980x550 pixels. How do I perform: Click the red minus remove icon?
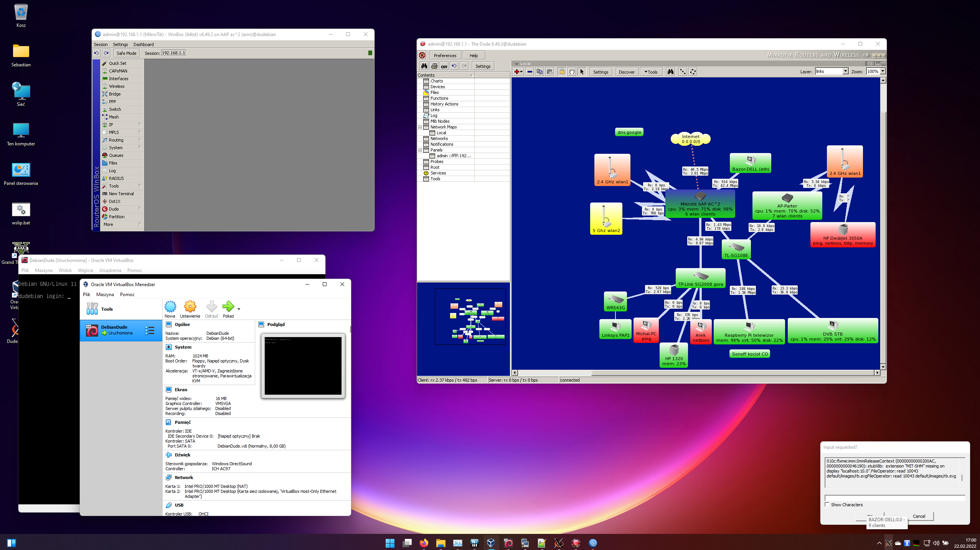tap(530, 72)
